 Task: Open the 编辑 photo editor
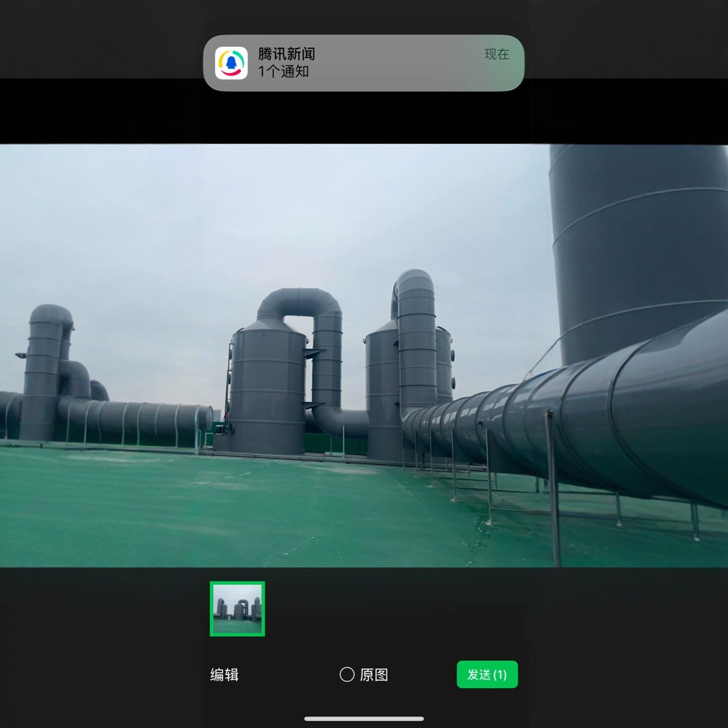pos(224,675)
